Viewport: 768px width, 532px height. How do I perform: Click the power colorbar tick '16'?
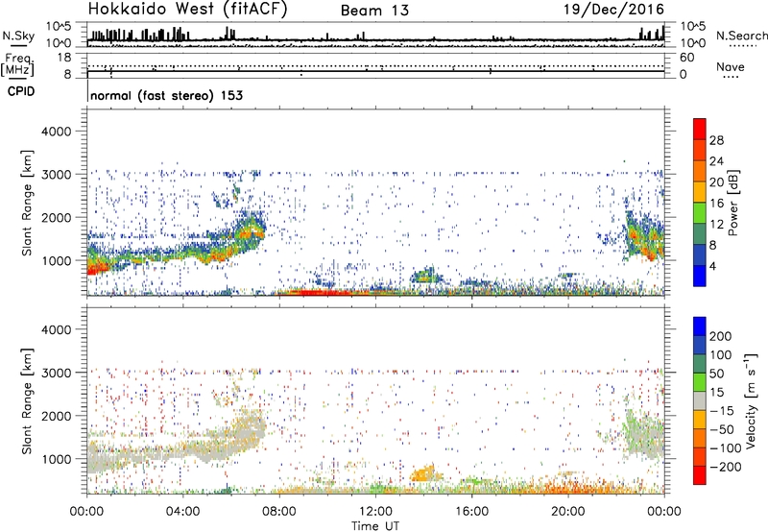[x=716, y=203]
